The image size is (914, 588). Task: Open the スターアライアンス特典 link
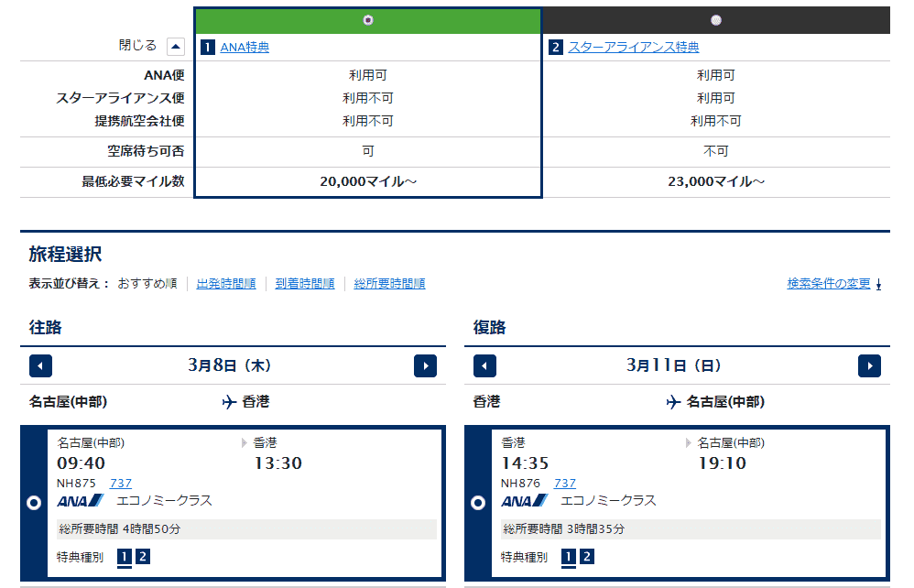coord(634,48)
